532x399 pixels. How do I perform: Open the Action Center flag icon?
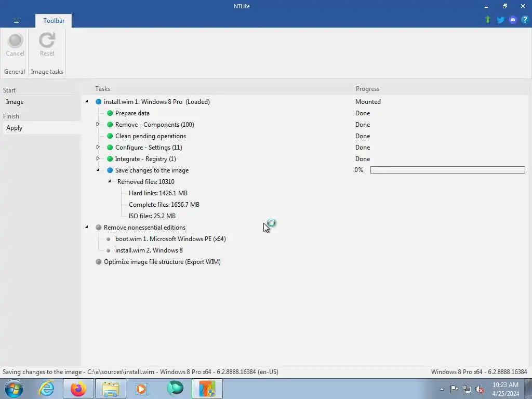coord(454,389)
